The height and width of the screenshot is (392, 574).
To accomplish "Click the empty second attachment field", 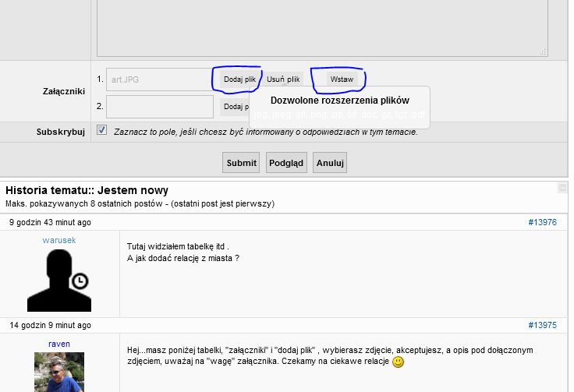I will pyautogui.click(x=159, y=106).
